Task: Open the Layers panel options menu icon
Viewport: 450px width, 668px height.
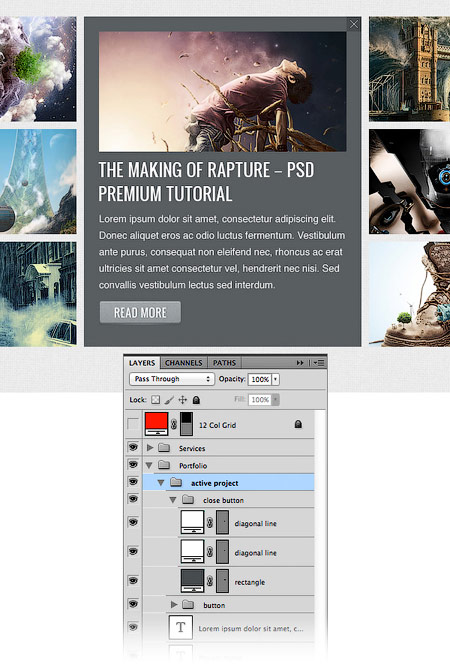Action: [319, 363]
